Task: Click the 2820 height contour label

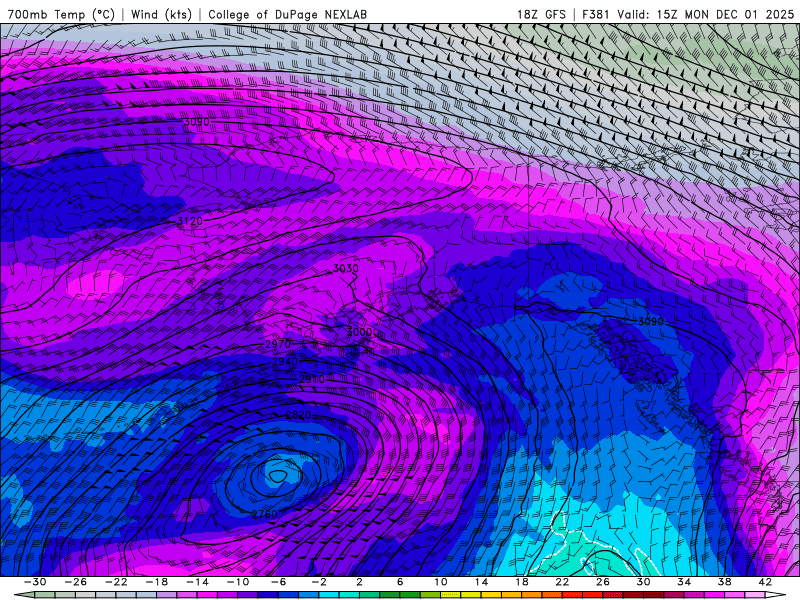Action: (298, 415)
